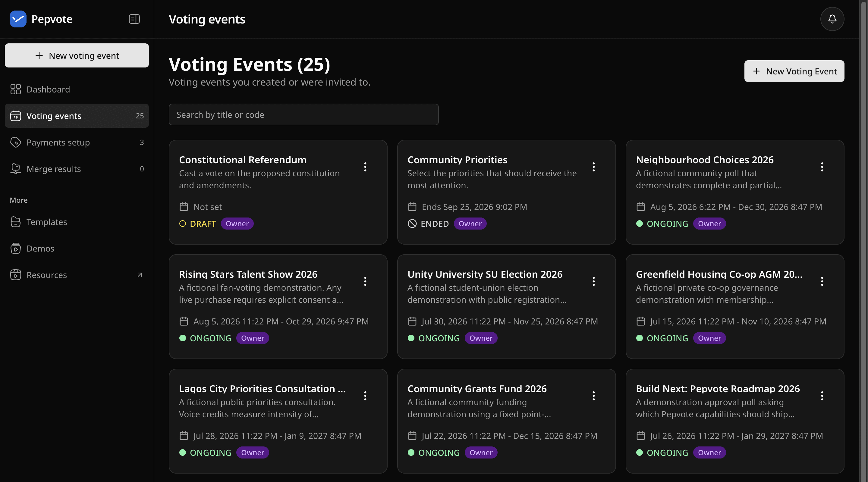The image size is (868, 482).
Task: Open options menu for Lagos City Priorities Consultation
Action: (x=365, y=396)
